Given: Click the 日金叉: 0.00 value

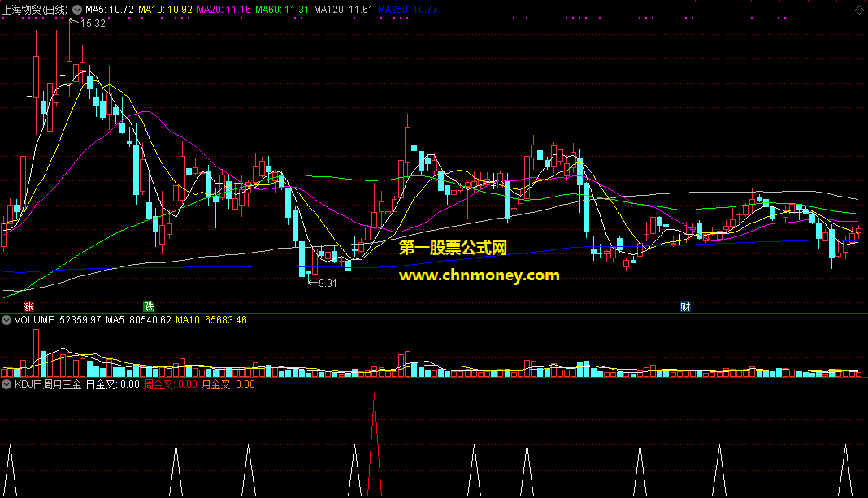Looking at the screenshot, I should (113, 384).
